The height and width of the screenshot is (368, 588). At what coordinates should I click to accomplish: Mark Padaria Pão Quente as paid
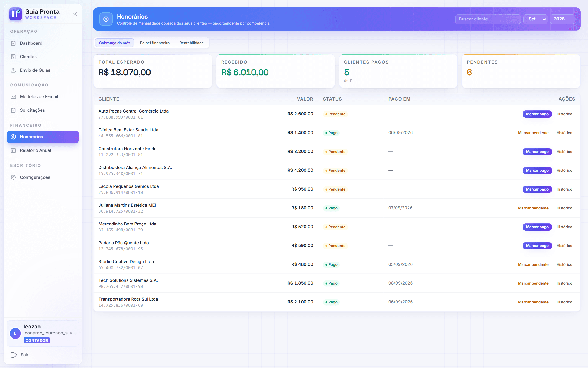[x=537, y=246]
